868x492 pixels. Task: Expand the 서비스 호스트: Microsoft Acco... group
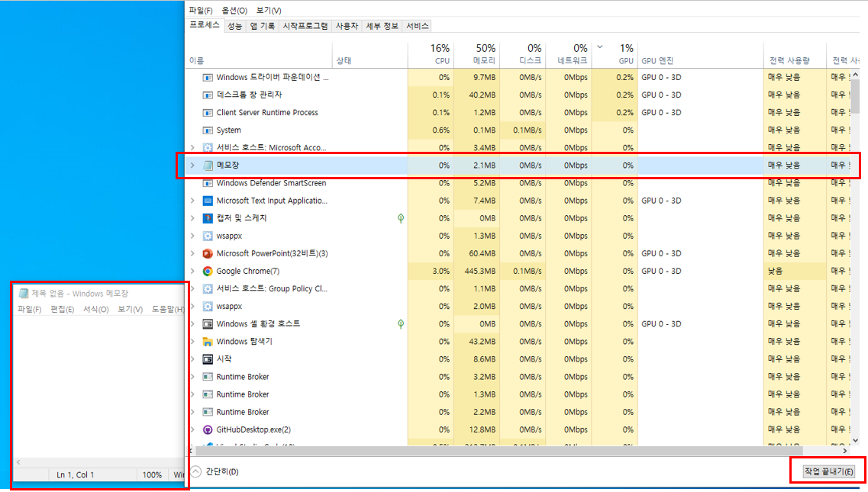click(192, 148)
